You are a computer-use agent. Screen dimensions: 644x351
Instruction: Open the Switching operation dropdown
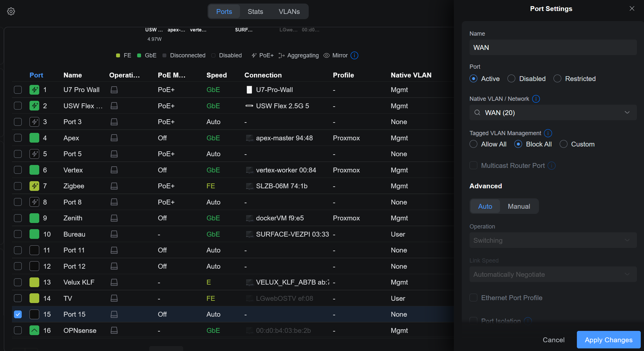[553, 240]
